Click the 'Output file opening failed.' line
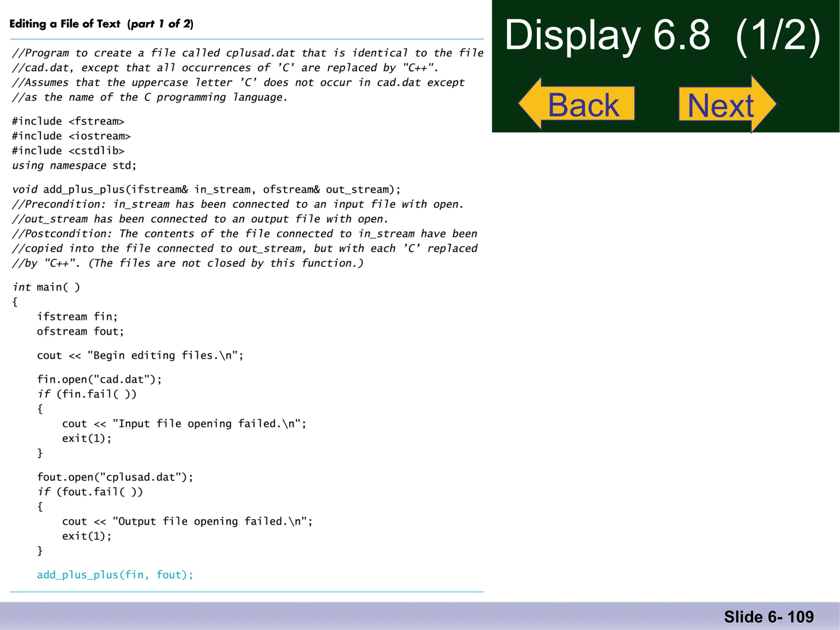Viewport: 840px width, 630px height. click(x=187, y=521)
